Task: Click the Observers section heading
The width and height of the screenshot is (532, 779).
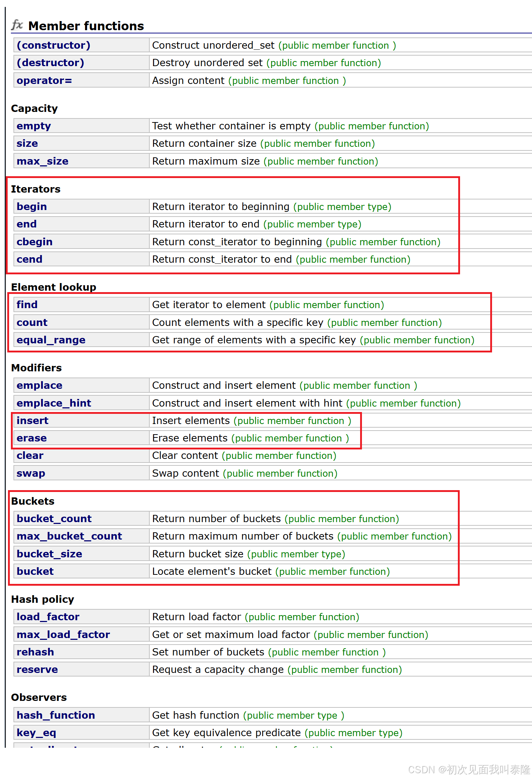Action: [x=39, y=697]
